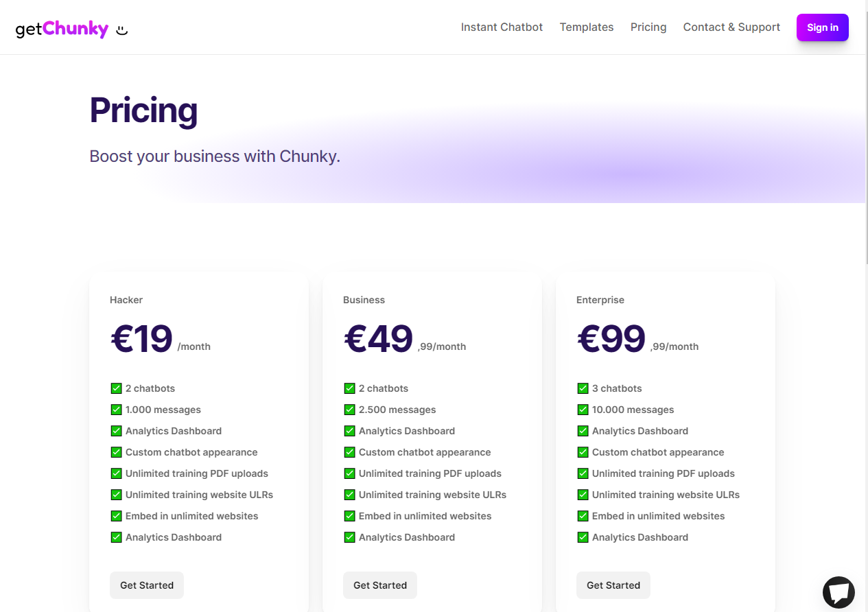Open the Contact & Support page
The height and width of the screenshot is (612, 868).
[731, 27]
